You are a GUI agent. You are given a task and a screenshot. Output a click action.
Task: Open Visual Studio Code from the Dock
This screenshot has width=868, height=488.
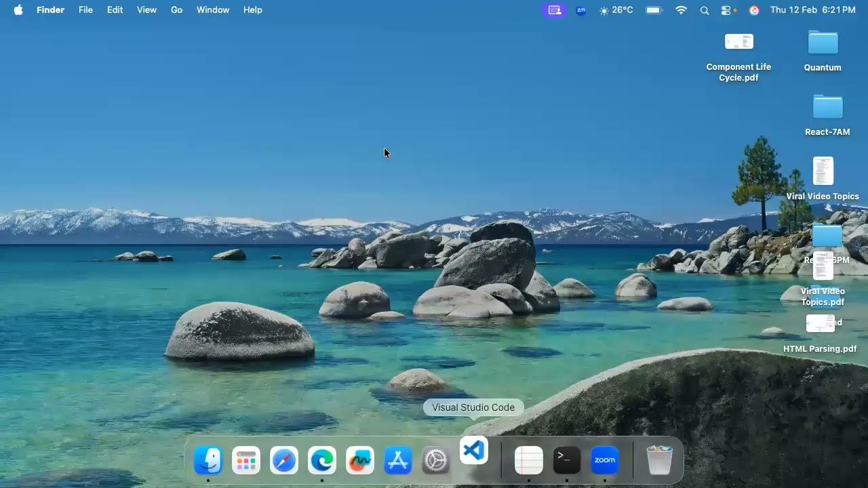click(474, 451)
